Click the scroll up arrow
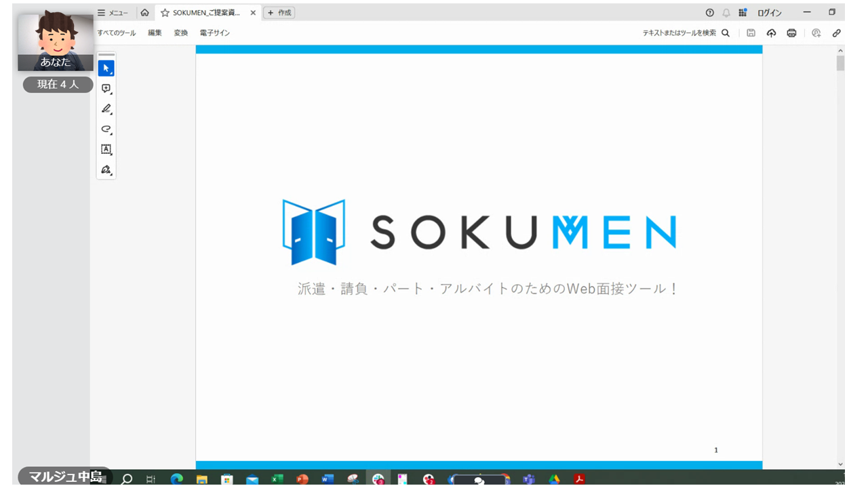Viewport: 868px width, 488px height. (841, 51)
